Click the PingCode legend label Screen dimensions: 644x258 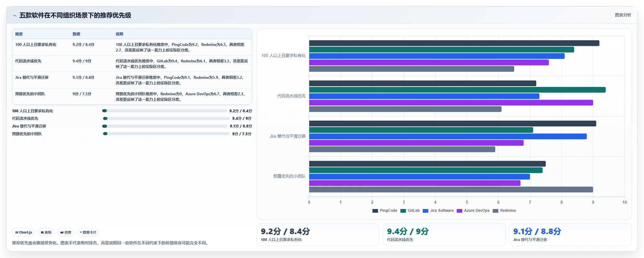pos(388,211)
